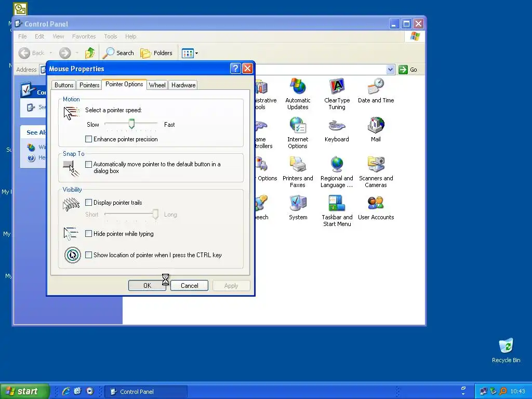Launch Internet Explorer from Quick Launch
This screenshot has height=399, width=532.
click(x=66, y=391)
